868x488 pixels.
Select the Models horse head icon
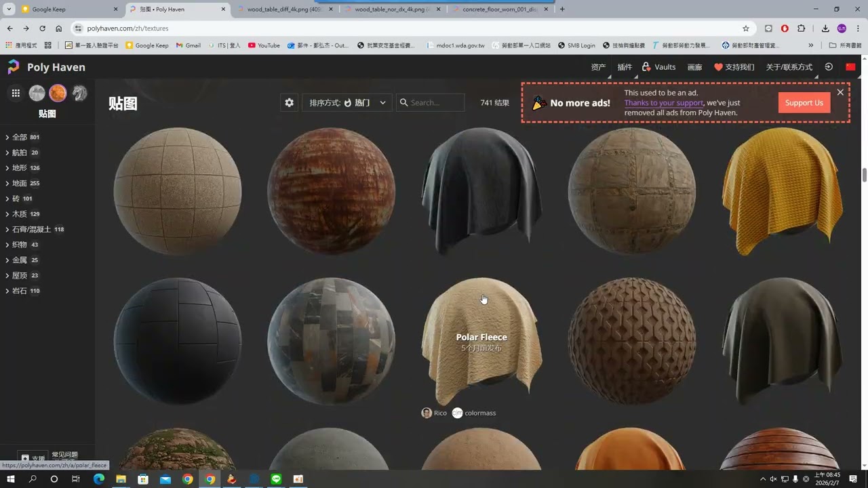(x=79, y=94)
